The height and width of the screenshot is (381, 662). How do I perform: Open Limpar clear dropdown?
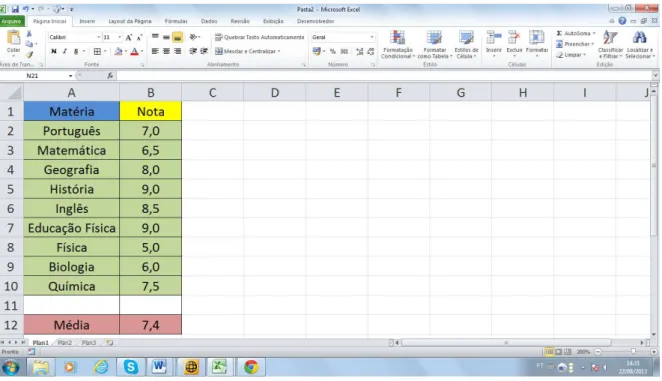[x=570, y=55]
